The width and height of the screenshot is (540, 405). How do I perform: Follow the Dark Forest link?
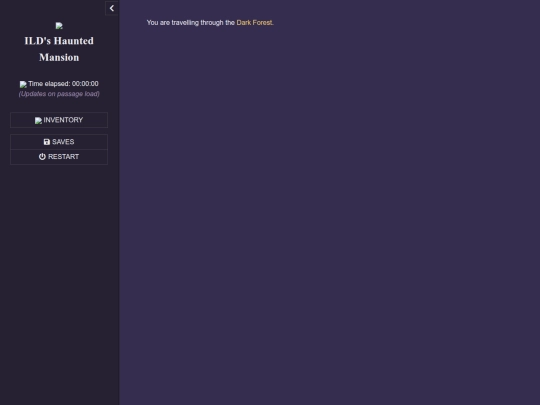pyautogui.click(x=254, y=23)
